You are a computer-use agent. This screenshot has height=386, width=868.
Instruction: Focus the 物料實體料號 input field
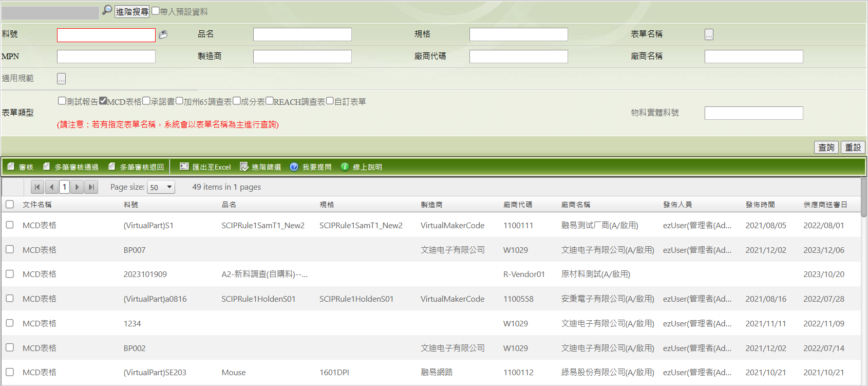click(754, 113)
